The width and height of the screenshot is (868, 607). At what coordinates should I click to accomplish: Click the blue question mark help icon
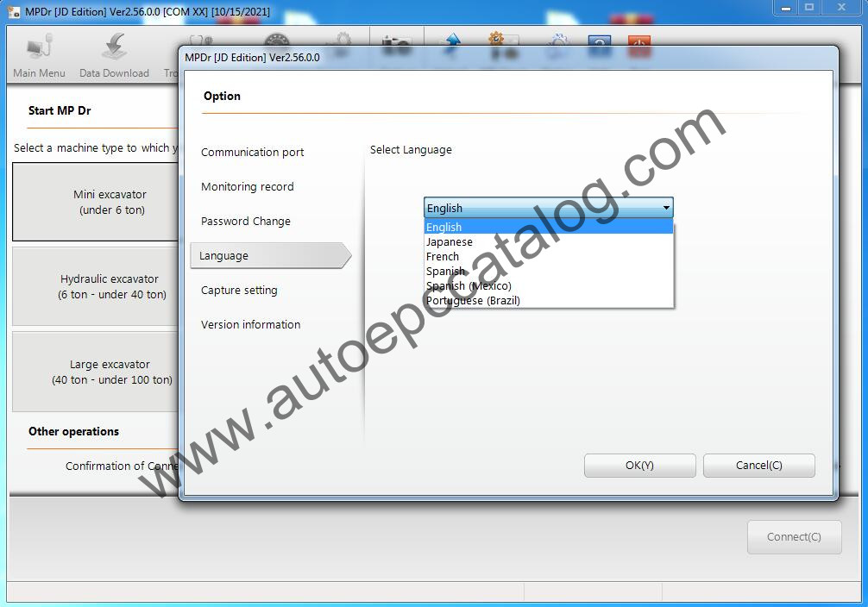[600, 44]
